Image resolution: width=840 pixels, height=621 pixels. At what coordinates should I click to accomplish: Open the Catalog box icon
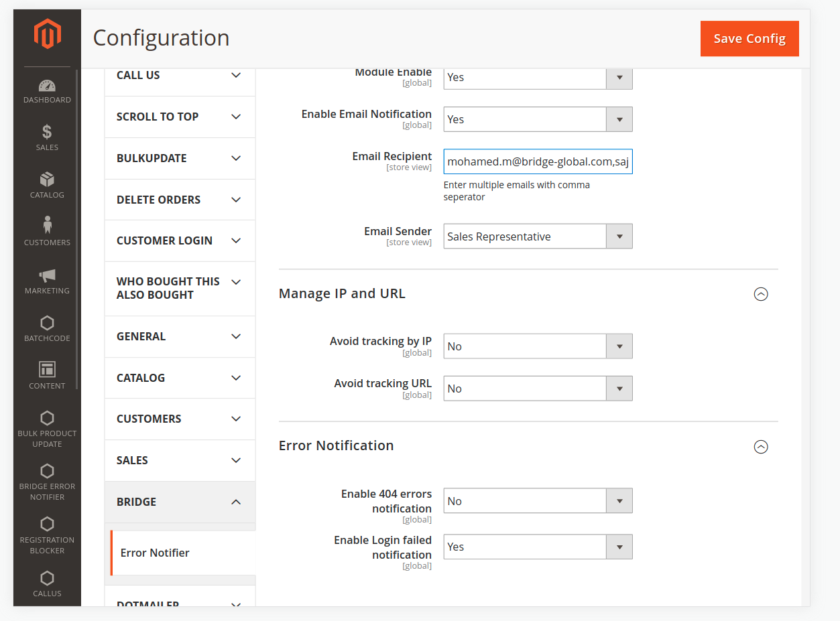click(x=47, y=180)
